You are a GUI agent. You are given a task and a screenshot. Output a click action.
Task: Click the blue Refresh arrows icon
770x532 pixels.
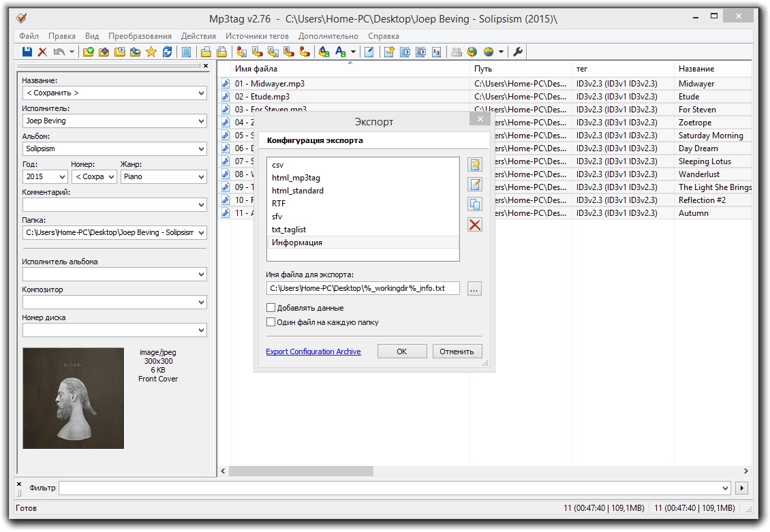(167, 52)
